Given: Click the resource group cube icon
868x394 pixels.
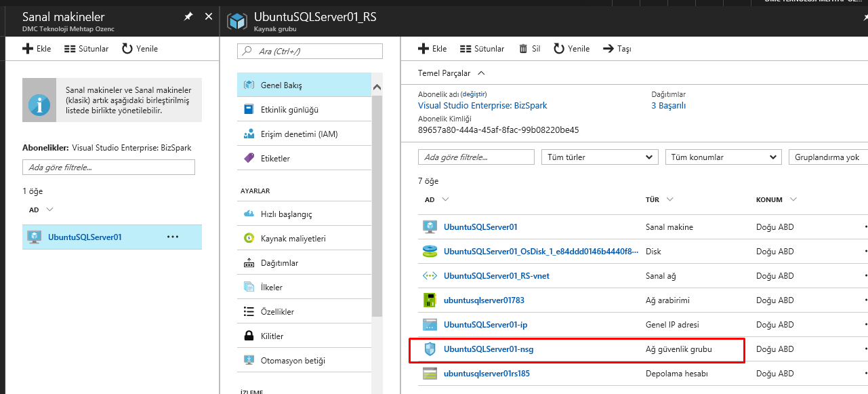Looking at the screenshot, I should [237, 20].
